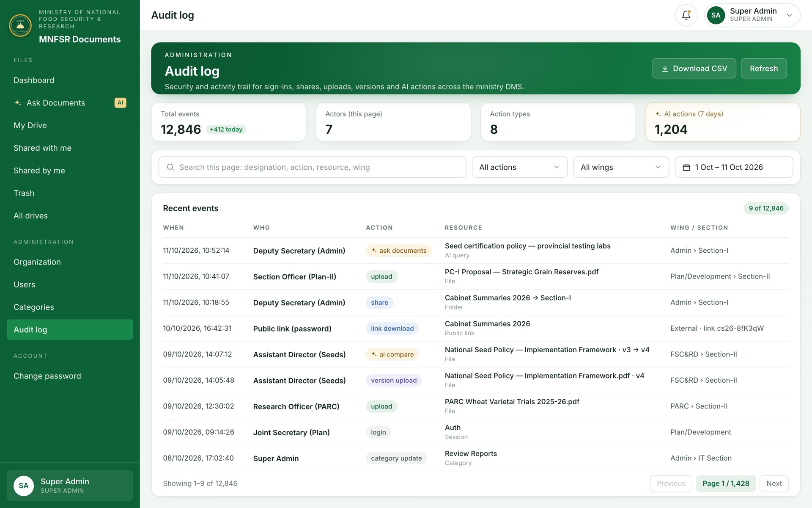Click timestamp 08/10/2026, 17:02:40
The image size is (812, 508).
[x=198, y=458]
